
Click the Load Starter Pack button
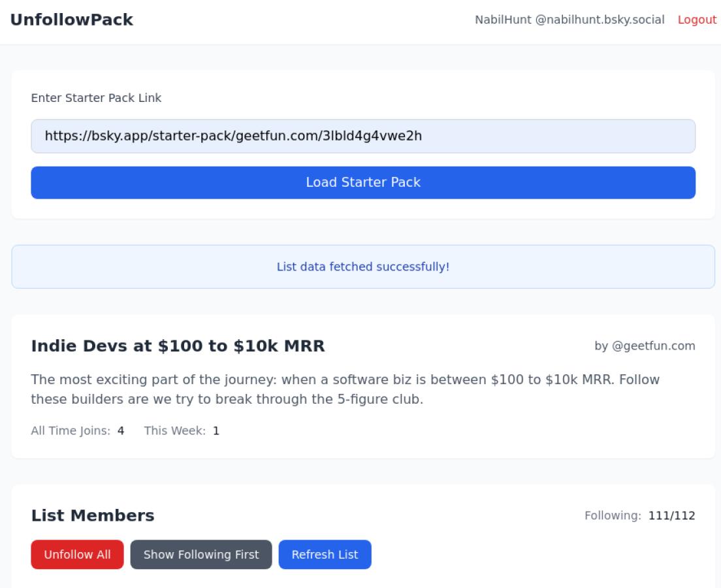click(363, 183)
